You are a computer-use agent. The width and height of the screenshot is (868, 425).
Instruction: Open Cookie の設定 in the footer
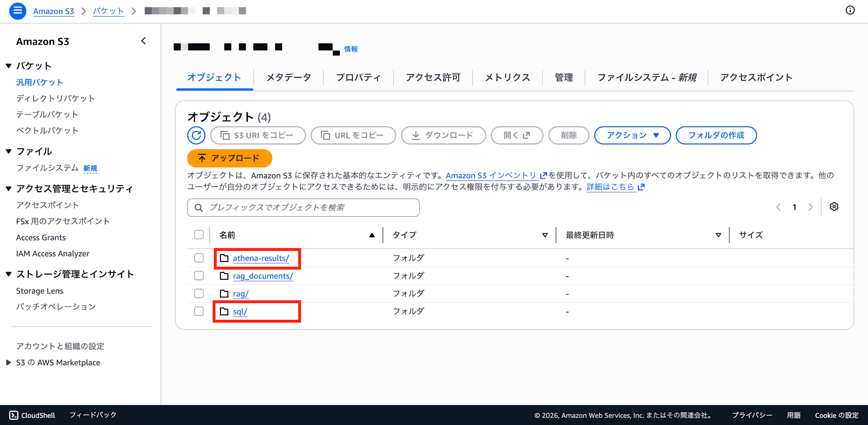point(837,415)
